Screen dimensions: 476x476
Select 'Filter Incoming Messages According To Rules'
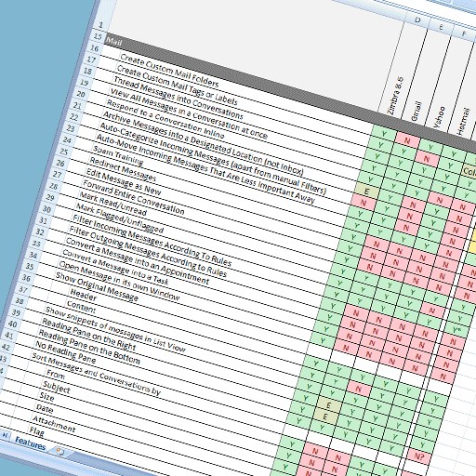click(152, 241)
